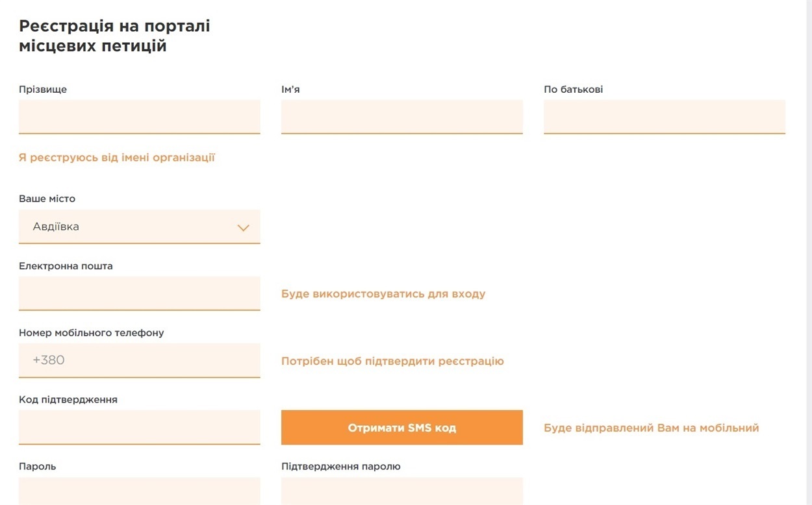Click the Прізвище field label
Image resolution: width=812 pixels, height=505 pixels.
(43, 90)
